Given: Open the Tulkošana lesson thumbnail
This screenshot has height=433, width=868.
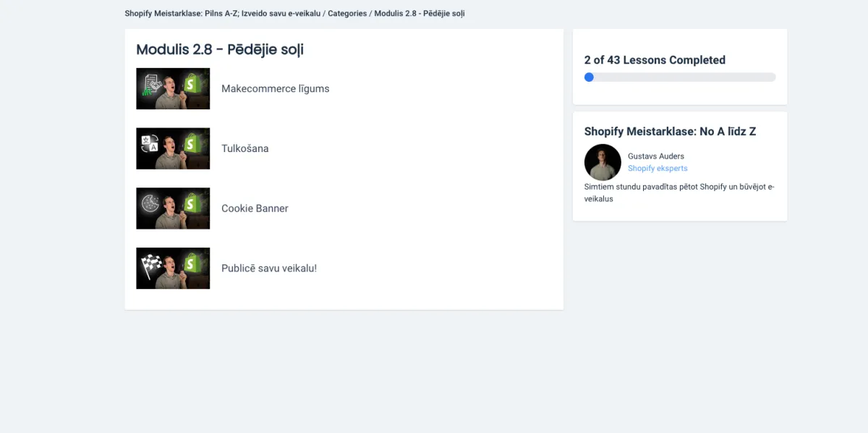Looking at the screenshot, I should (173, 148).
